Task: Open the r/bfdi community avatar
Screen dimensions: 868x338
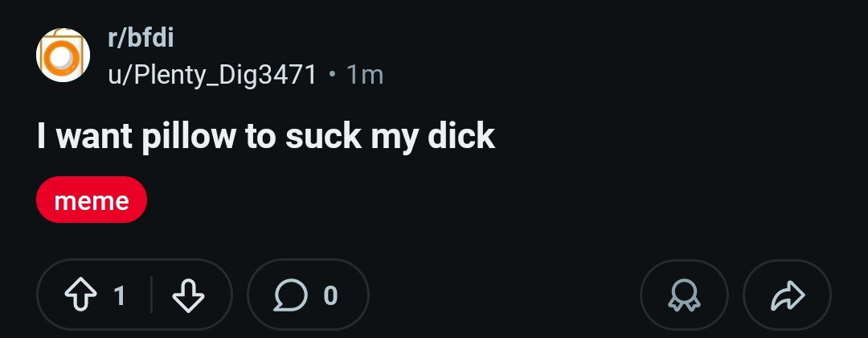Action: click(x=63, y=56)
